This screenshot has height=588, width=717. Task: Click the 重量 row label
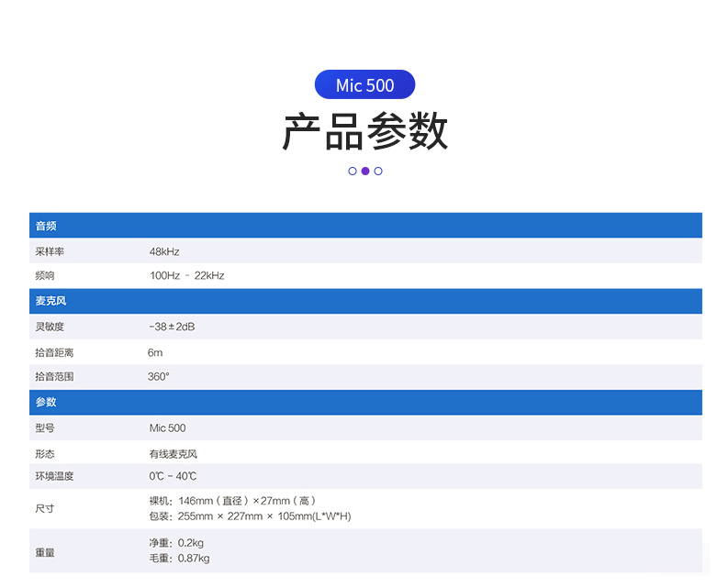[45, 553]
